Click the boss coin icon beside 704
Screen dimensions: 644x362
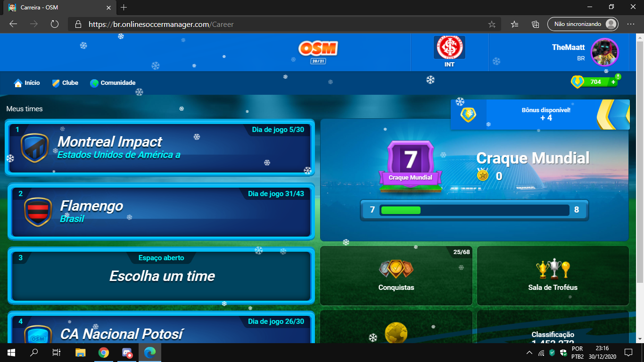point(578,82)
